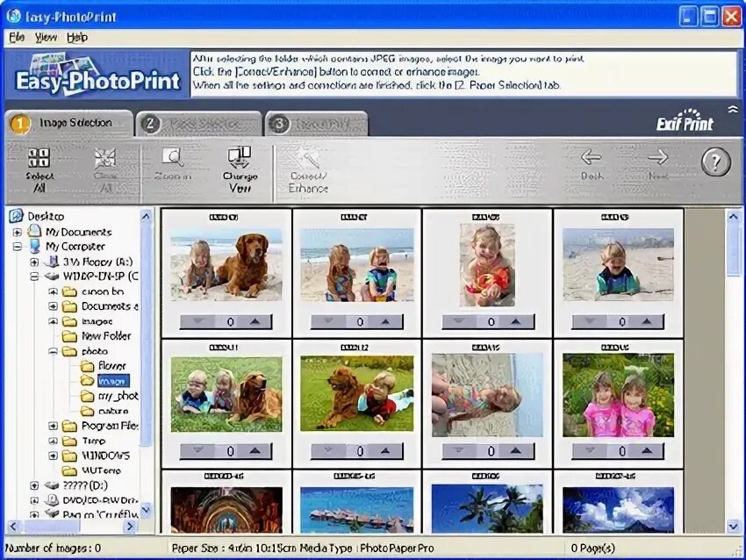This screenshot has width=746, height=560.
Task: Increase copies for boy alone on beach photo
Action: coord(647,321)
